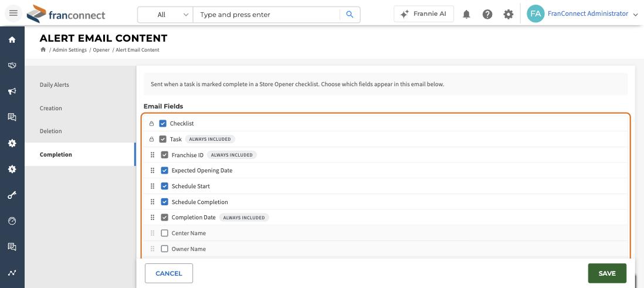This screenshot has height=288, width=644.
Task: Uncheck the Schedule Completion checkbox
Action: tap(164, 202)
